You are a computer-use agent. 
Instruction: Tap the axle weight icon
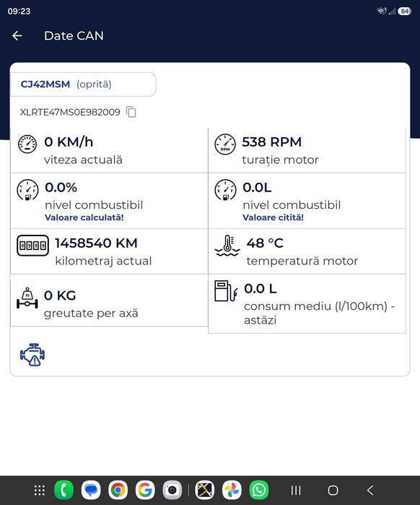click(x=27, y=298)
